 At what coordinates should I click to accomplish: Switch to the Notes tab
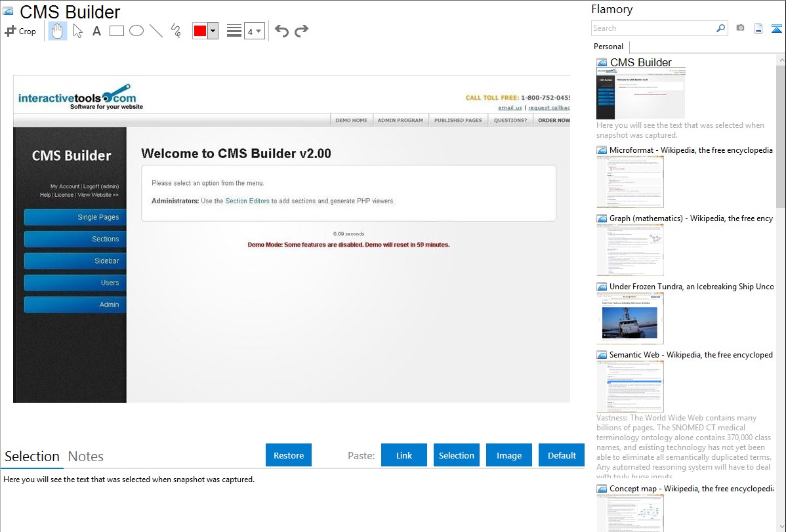86,457
